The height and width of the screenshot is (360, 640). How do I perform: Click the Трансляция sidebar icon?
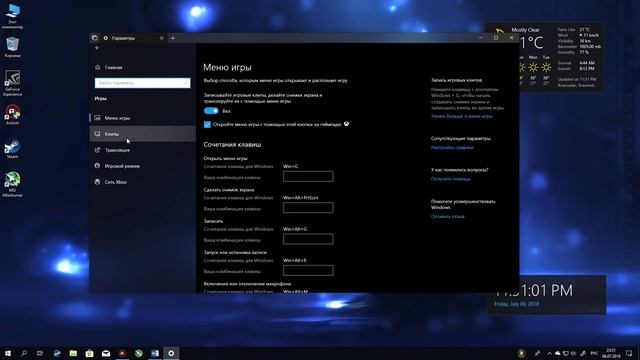[98, 150]
